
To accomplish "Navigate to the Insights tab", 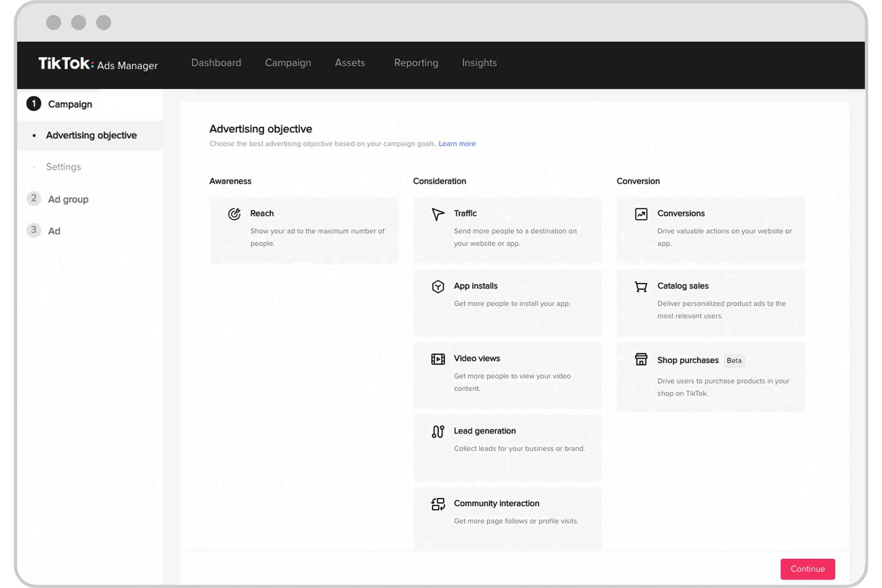I will tap(479, 63).
